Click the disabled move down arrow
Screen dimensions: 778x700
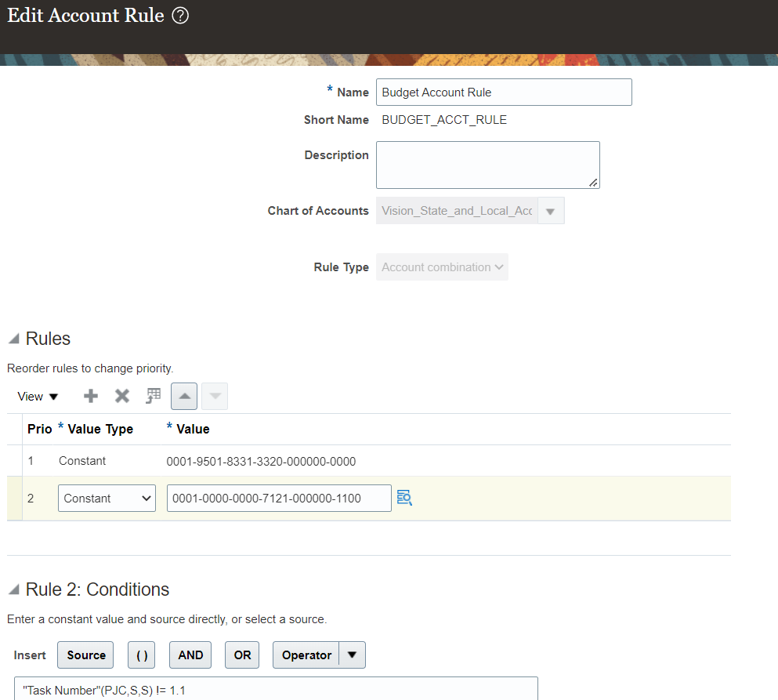(215, 396)
